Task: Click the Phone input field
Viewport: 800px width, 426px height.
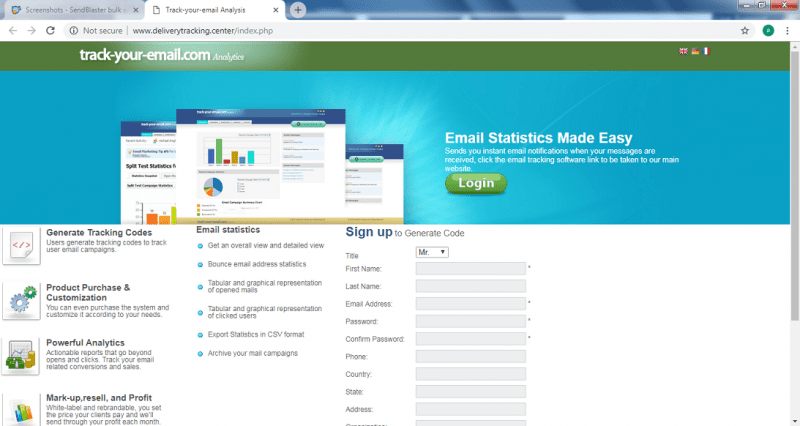Action: click(470, 357)
